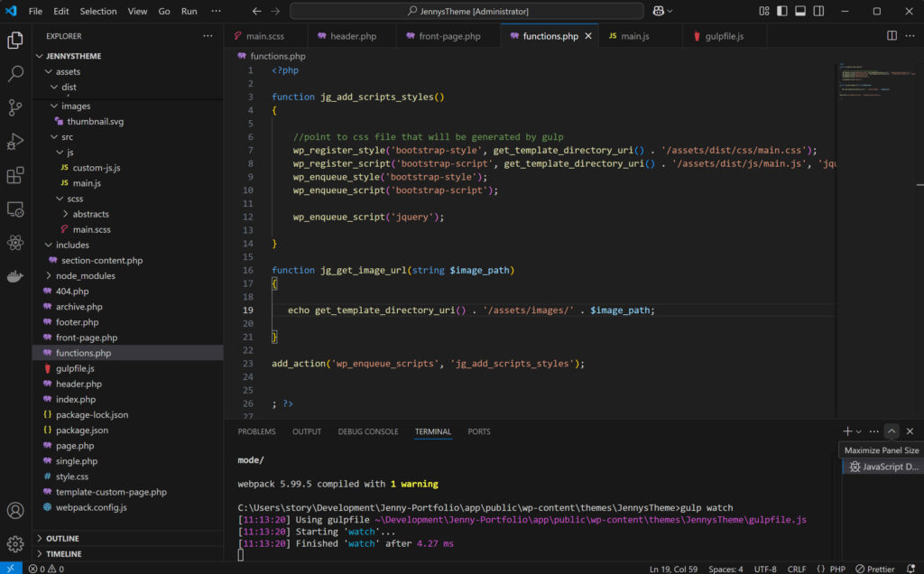Open errors and warnings status indicator
The height and width of the screenshot is (574, 924).
click(x=46, y=569)
